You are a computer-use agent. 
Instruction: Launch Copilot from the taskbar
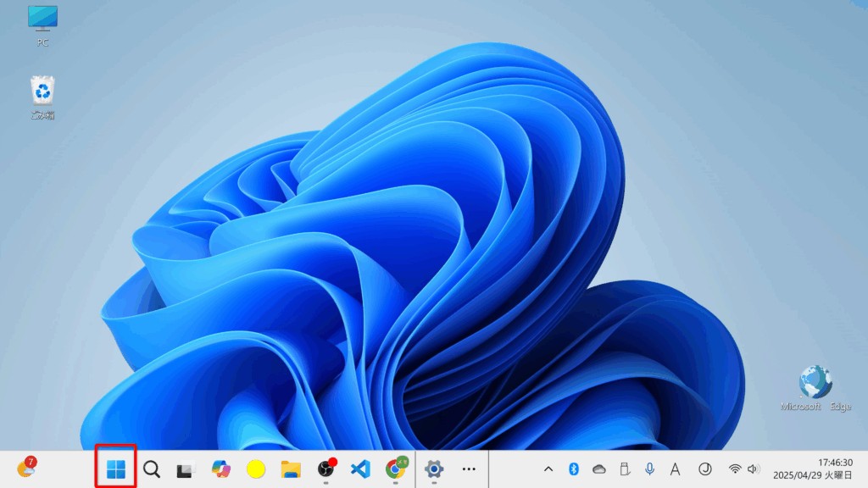click(221, 469)
